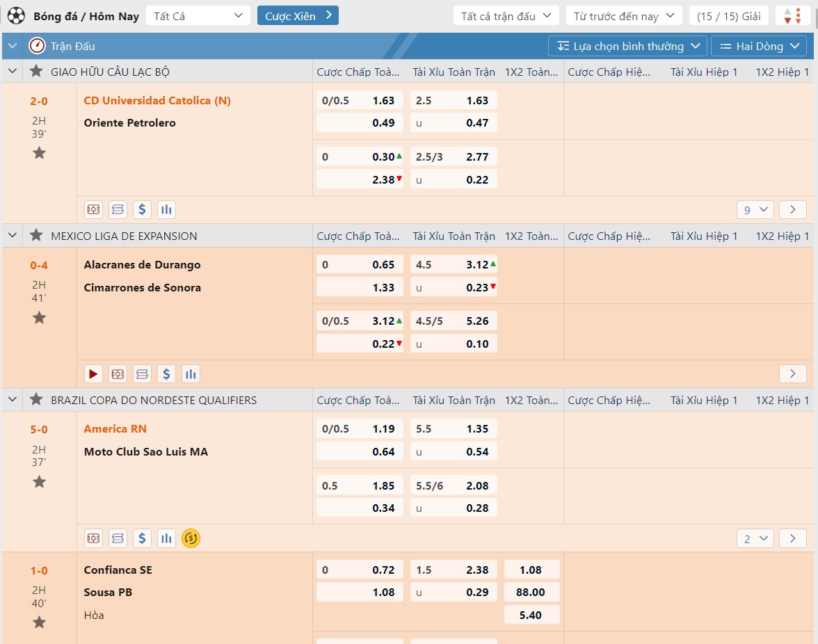Screen dimensions: 818x644
Task: Favorite the America RN match star
Action: click(39, 482)
